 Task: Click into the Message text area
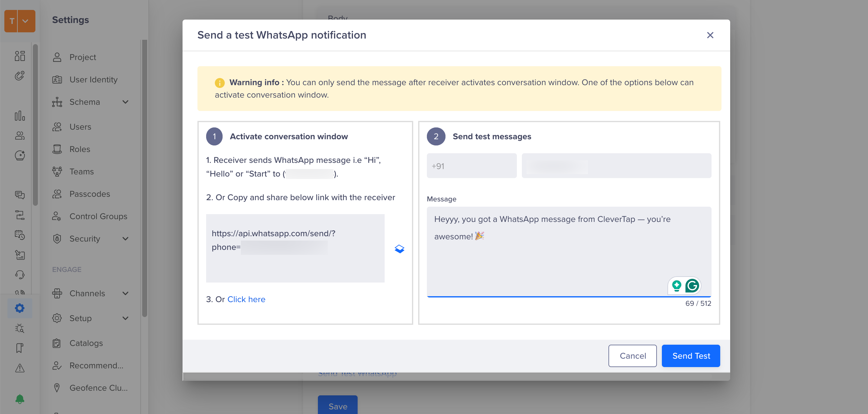[569, 251]
